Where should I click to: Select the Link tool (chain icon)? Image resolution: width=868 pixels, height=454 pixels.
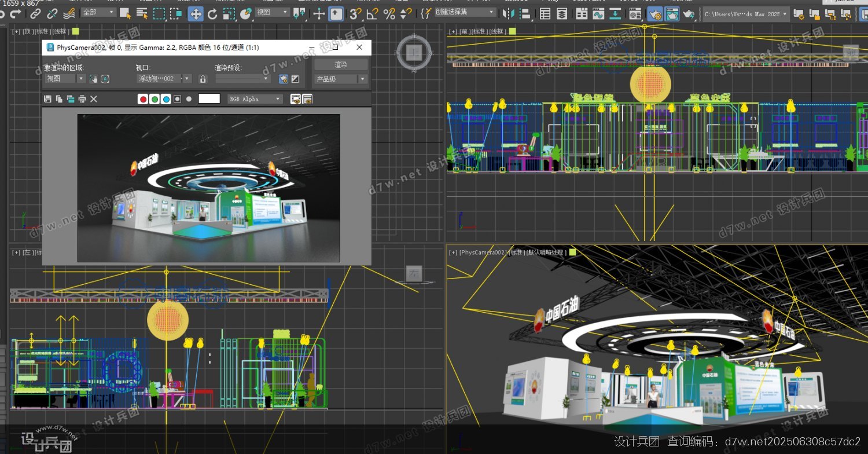(36, 14)
